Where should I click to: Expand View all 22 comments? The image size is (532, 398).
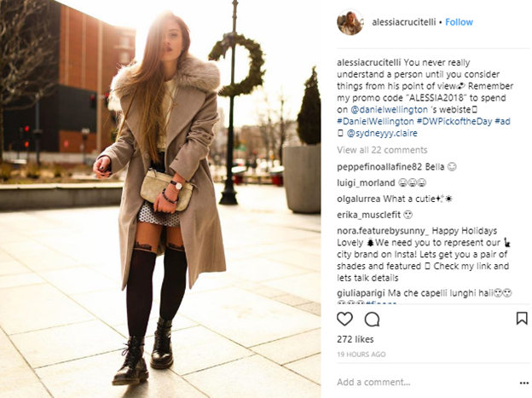coord(382,150)
